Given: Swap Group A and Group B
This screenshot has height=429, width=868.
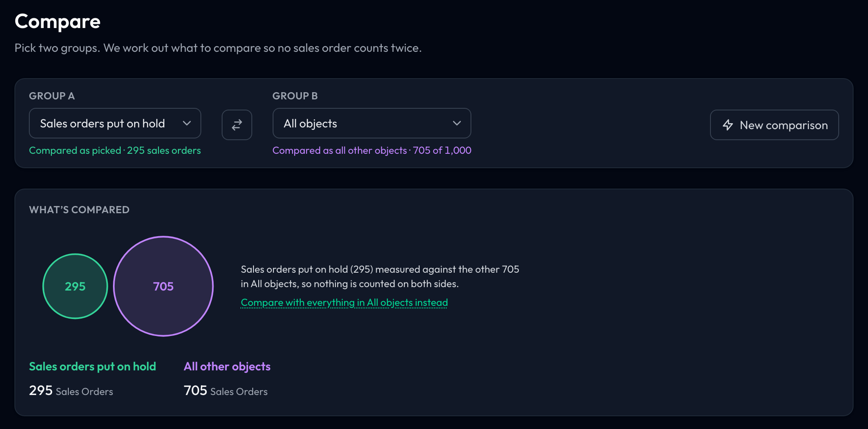Looking at the screenshot, I should [x=237, y=124].
